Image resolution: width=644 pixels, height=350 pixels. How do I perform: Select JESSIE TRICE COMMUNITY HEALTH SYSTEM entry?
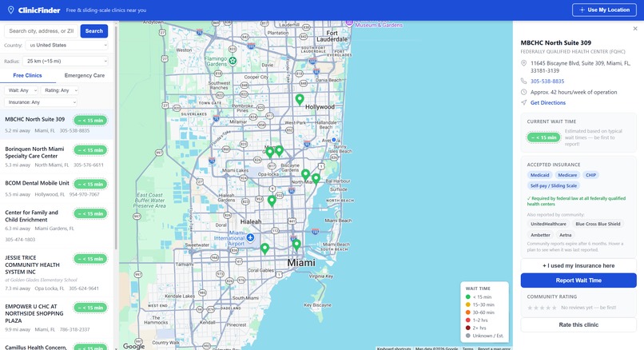(56, 272)
